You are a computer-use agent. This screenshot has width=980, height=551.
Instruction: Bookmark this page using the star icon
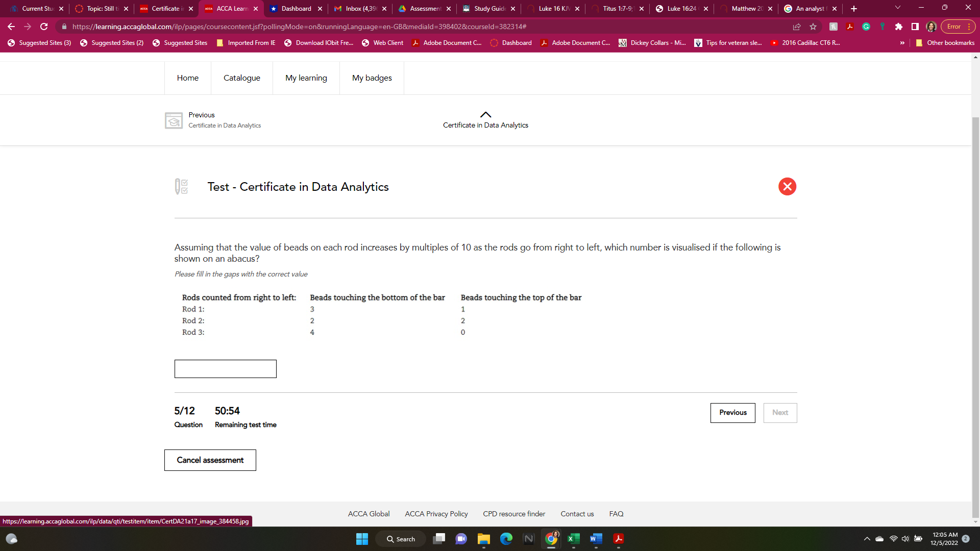click(813, 27)
